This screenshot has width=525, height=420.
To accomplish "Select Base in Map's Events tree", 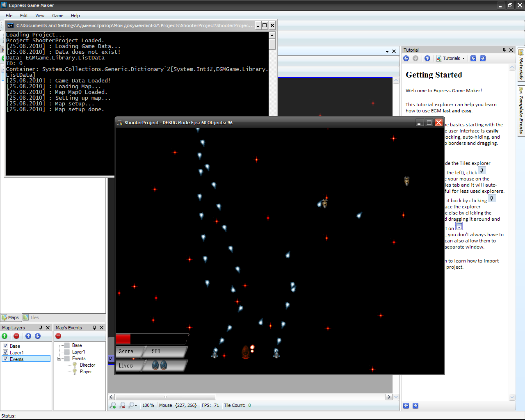I will tap(77, 345).
